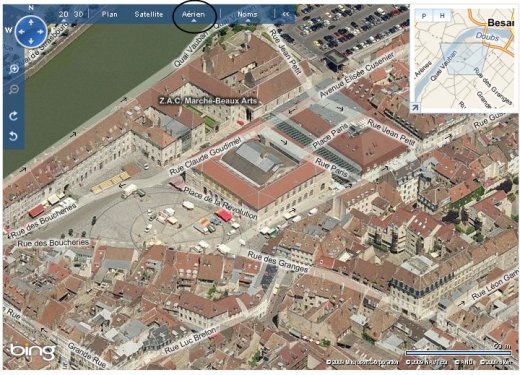Viewport: 520px width, 375px height.
Task: Click the horizontal Rue des Boucheries label
Action: 53,243
